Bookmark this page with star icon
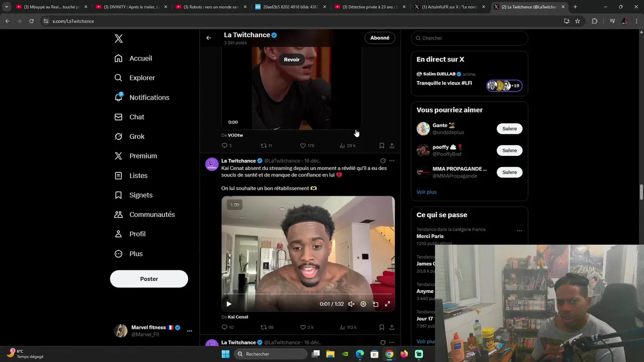The image size is (644, 362). [578, 21]
